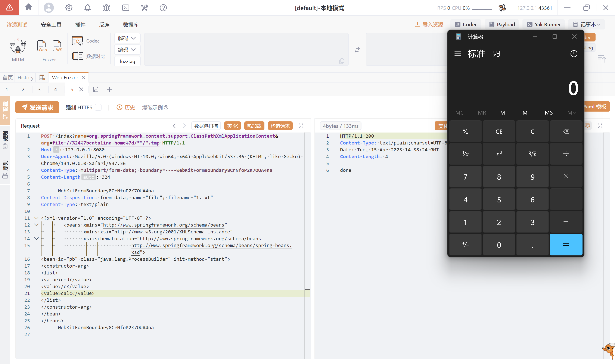Open the Web Fuzzer icon
615x364 pixels.
pos(42,46)
